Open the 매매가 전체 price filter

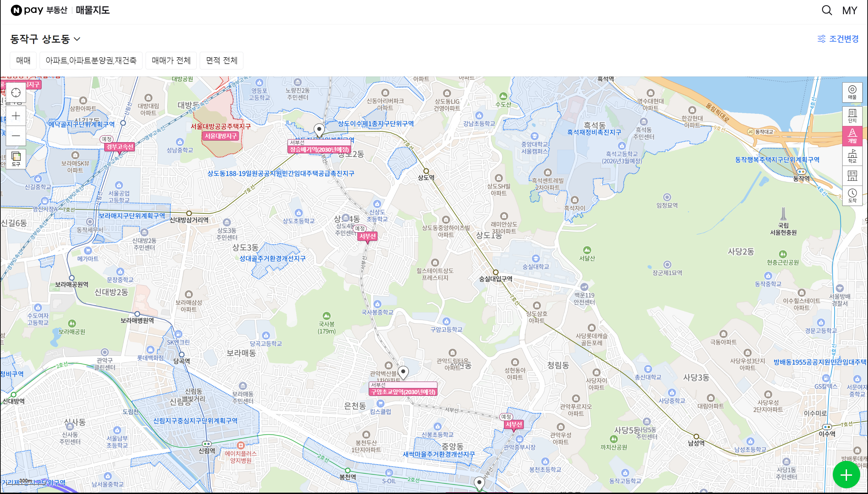point(171,60)
